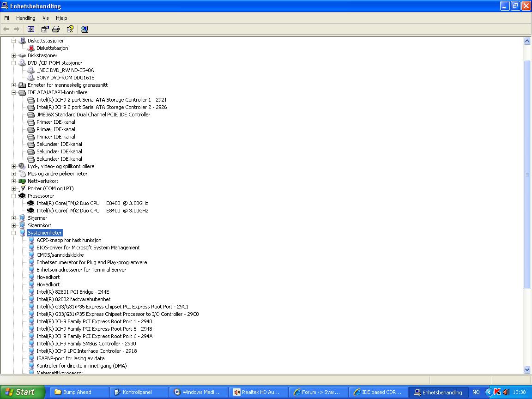532x399 pixels.
Task: Click the vertical scrollbar up arrow
Action: [527, 41]
